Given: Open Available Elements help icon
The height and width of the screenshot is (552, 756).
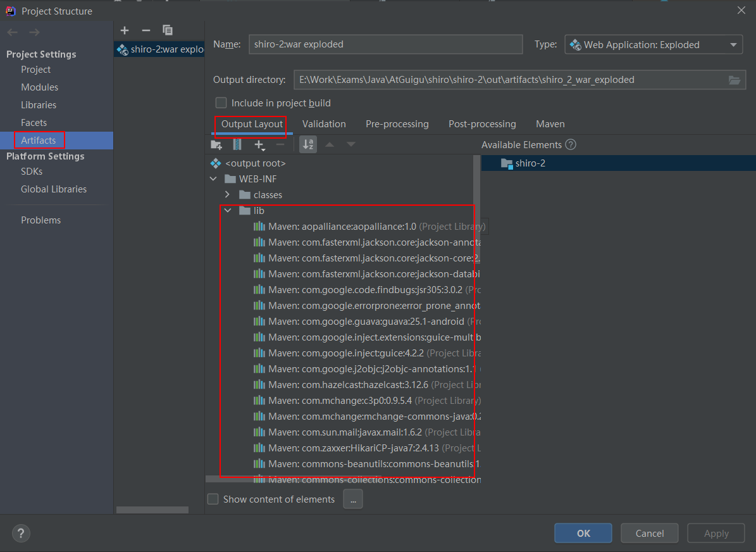Looking at the screenshot, I should coord(571,144).
